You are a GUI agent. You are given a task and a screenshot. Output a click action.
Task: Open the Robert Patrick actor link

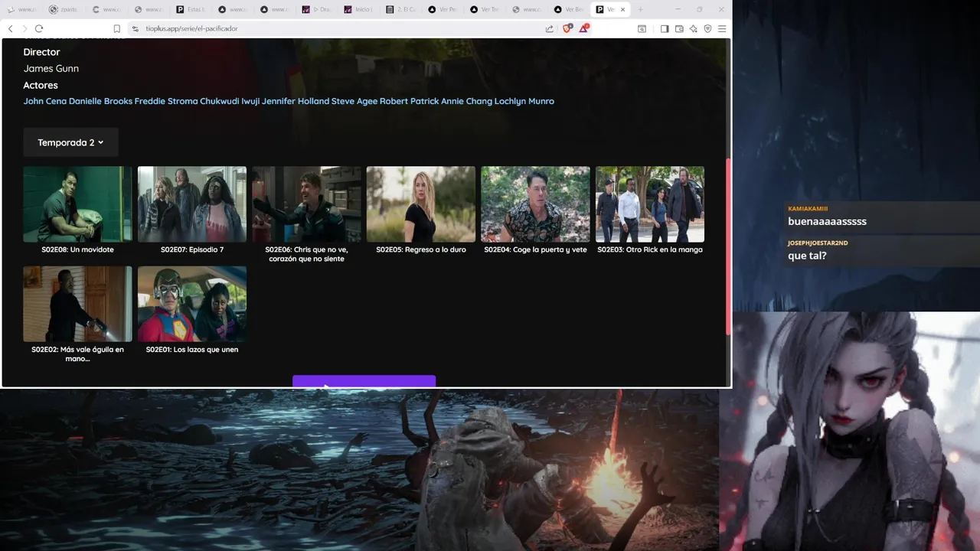(409, 101)
